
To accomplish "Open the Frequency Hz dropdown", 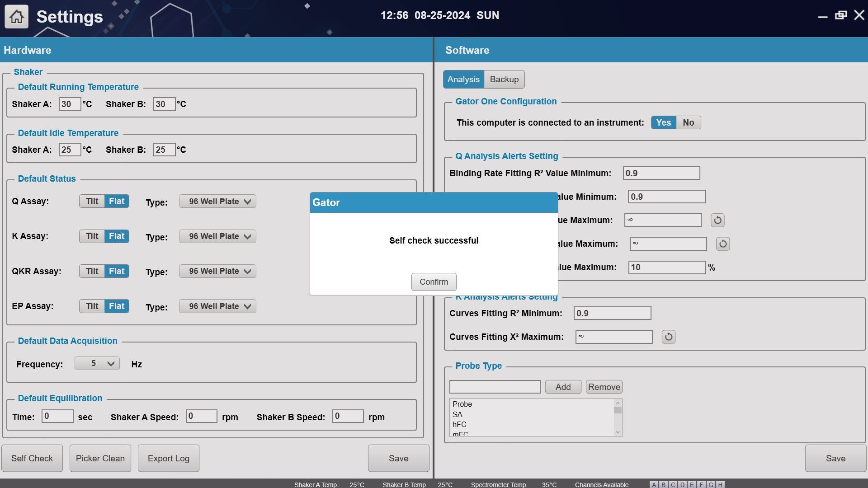I will [x=97, y=363].
